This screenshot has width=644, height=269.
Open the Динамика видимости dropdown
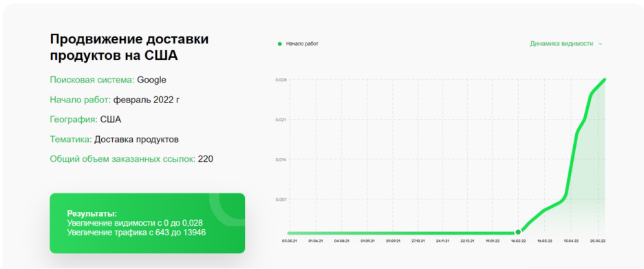(x=566, y=43)
